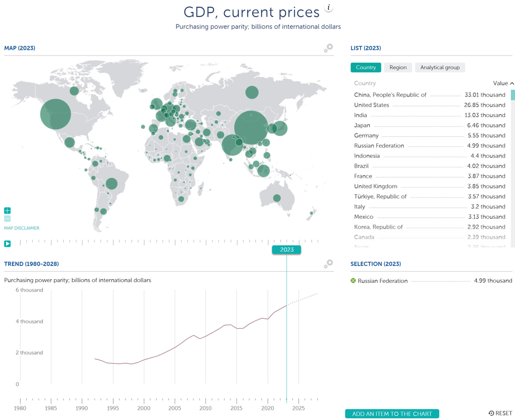Open the Map Disclaimer link
Screen dimensions: 515x420
[x=21, y=228]
